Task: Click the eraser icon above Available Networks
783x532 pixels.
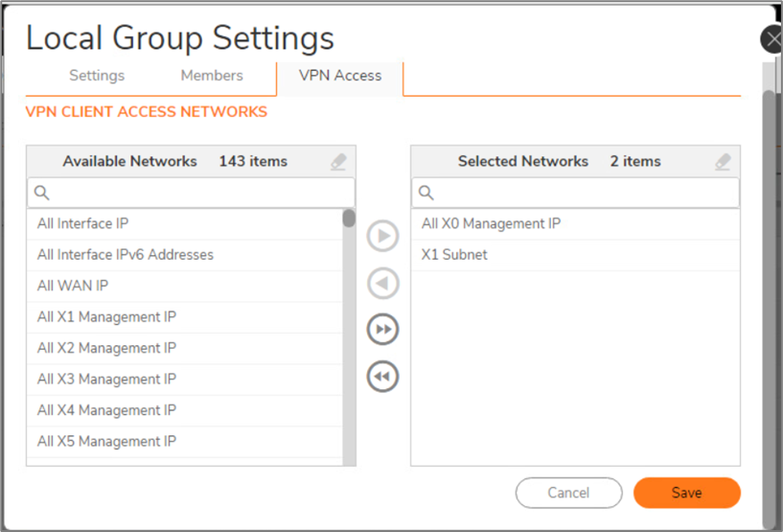Action: point(337,162)
